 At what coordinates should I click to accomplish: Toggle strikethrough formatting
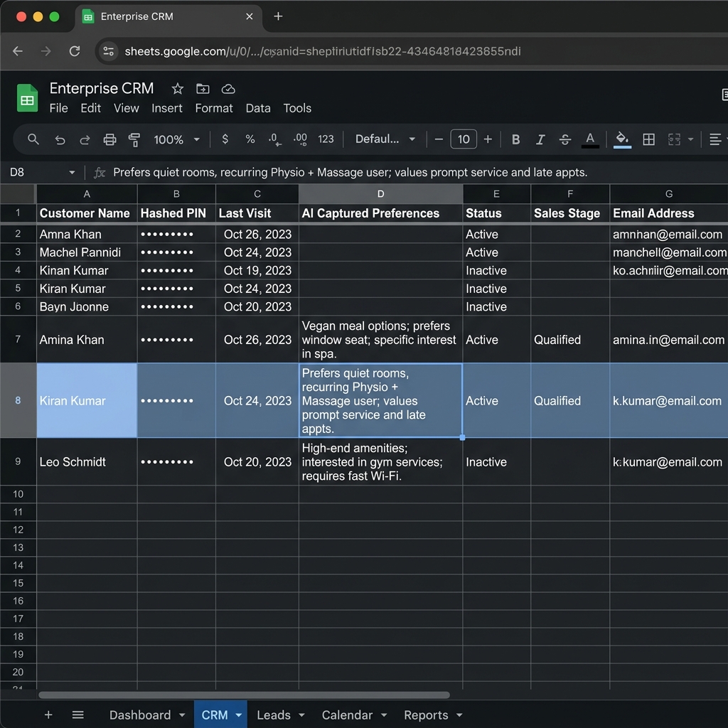(565, 139)
